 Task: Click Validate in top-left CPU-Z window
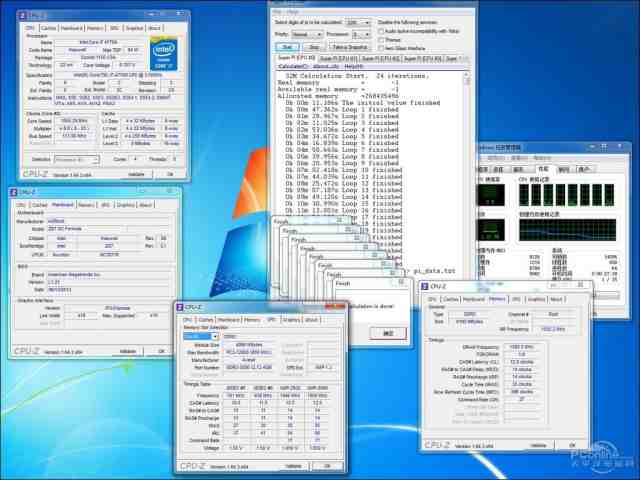pos(136,174)
